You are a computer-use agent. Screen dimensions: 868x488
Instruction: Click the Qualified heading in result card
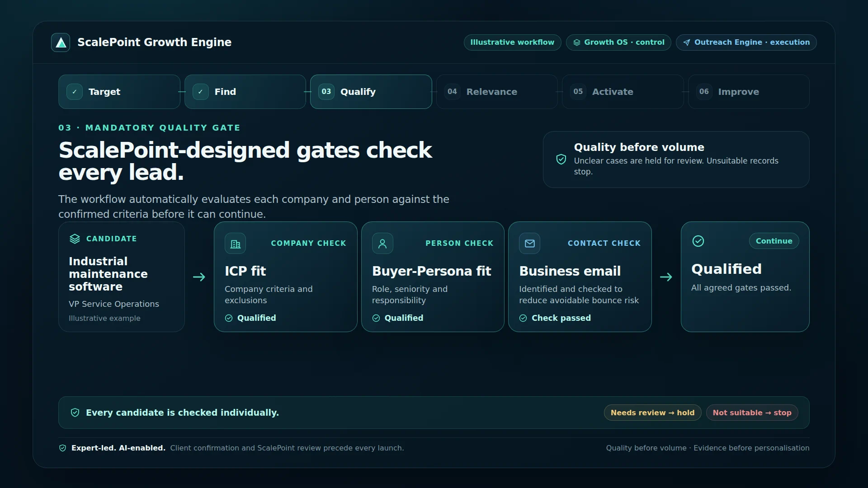point(726,269)
